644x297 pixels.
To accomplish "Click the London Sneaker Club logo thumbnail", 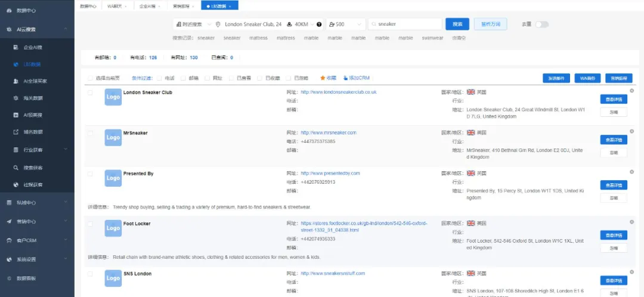I will (x=113, y=97).
